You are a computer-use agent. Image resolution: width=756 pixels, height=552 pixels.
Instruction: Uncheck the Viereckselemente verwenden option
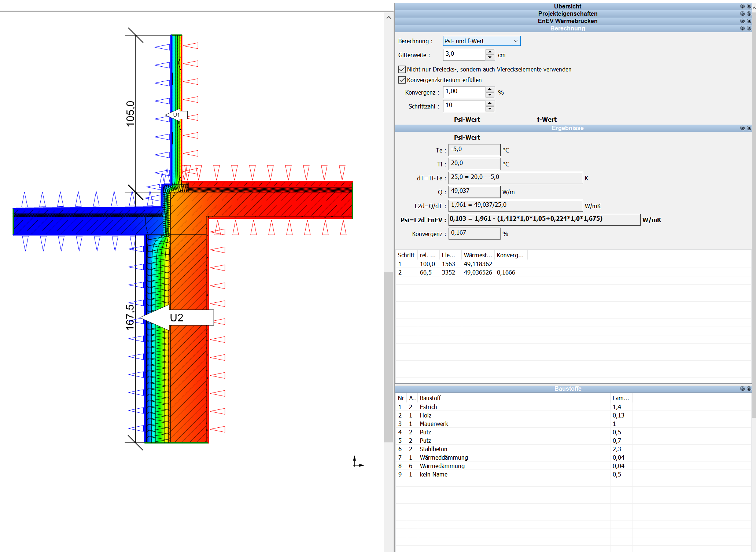click(x=402, y=69)
